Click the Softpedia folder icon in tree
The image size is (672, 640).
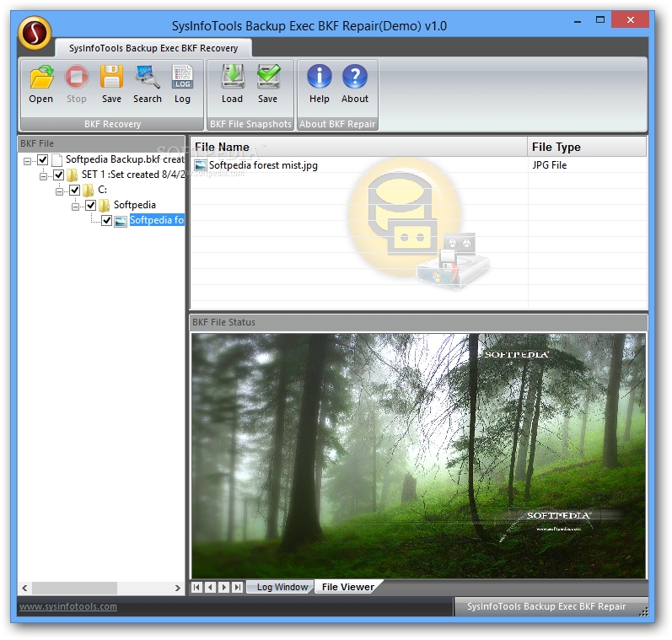(105, 206)
